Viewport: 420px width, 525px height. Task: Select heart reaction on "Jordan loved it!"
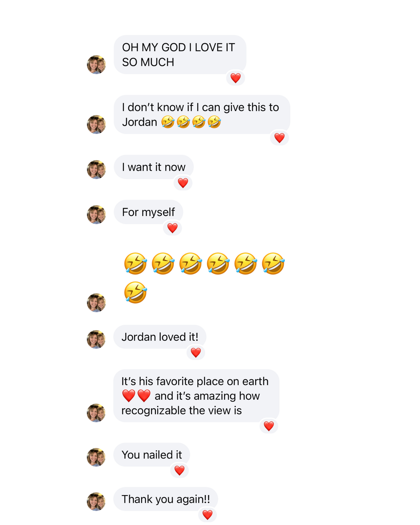point(196,353)
